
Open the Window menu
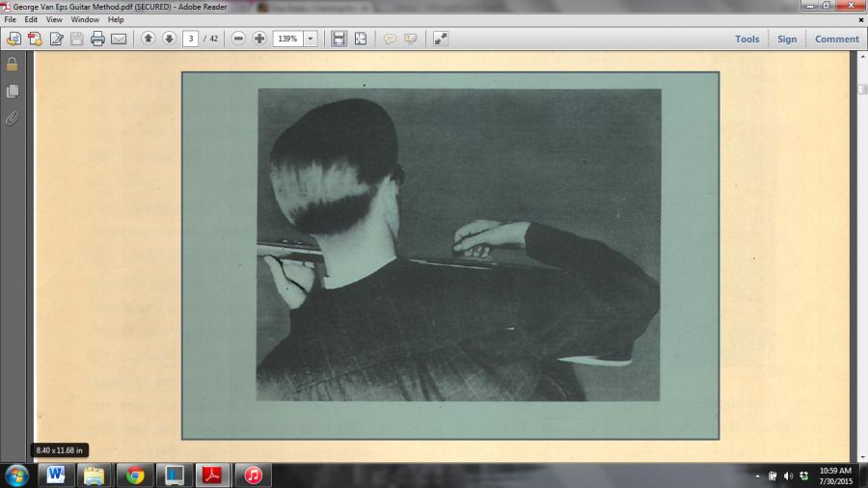[x=85, y=19]
